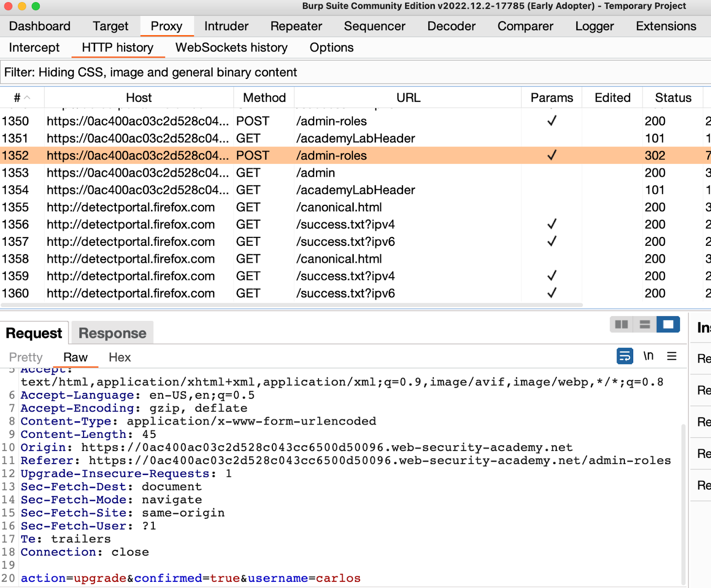Viewport: 711px width, 588px height.
Task: Click the Content-Type header line
Action: pos(198,421)
